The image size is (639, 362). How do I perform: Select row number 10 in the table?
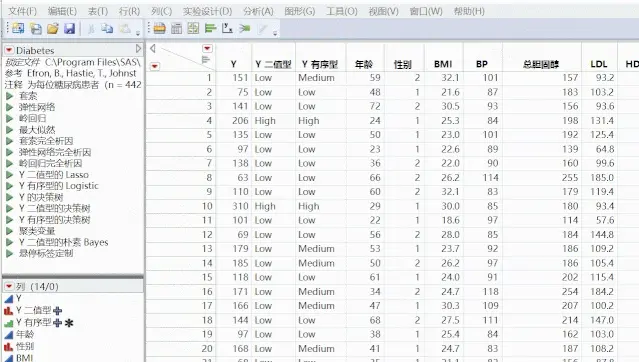tap(207, 206)
